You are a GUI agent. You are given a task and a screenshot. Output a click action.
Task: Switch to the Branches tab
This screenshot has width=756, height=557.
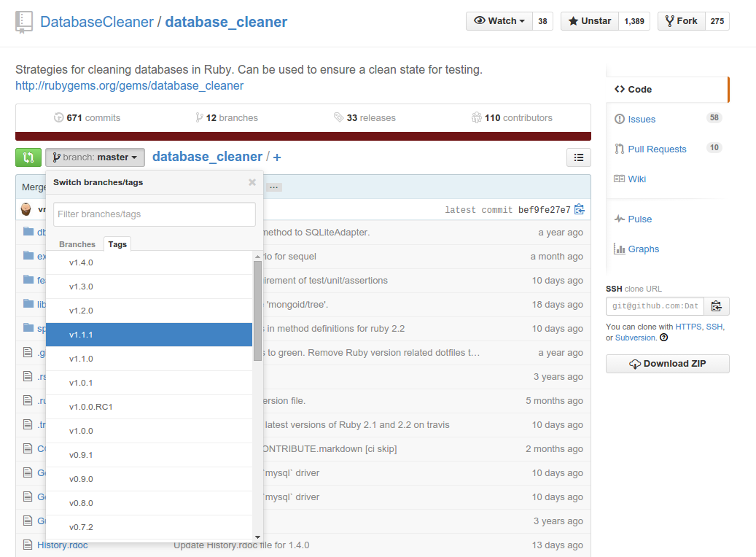pos(77,244)
